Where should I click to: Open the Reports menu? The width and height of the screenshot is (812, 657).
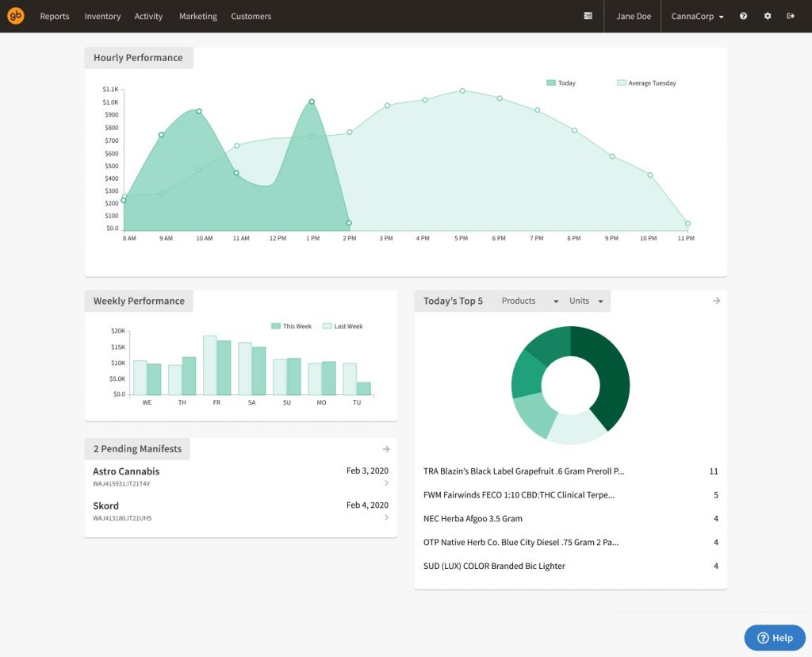[x=55, y=16]
